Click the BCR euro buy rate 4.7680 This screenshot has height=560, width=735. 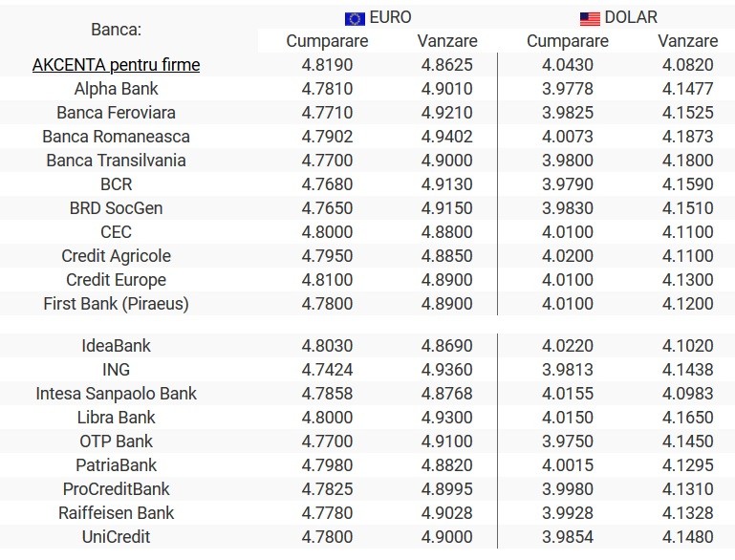click(327, 184)
